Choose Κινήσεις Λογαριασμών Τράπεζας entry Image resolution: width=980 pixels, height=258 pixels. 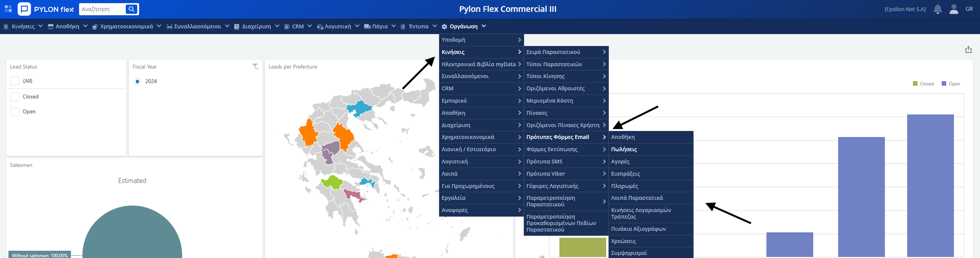tap(651, 214)
